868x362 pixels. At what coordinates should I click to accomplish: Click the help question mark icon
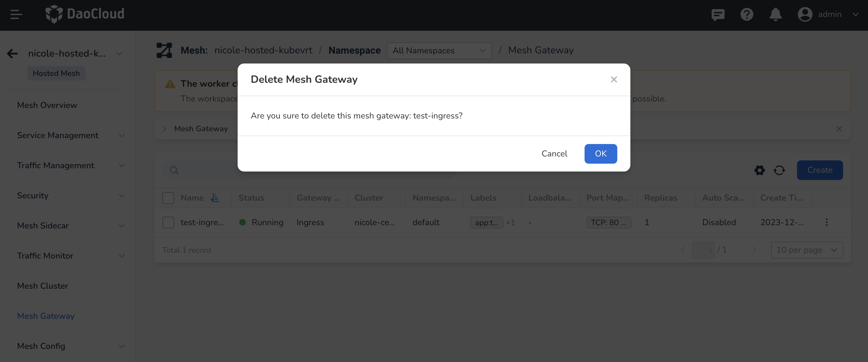coord(747,14)
